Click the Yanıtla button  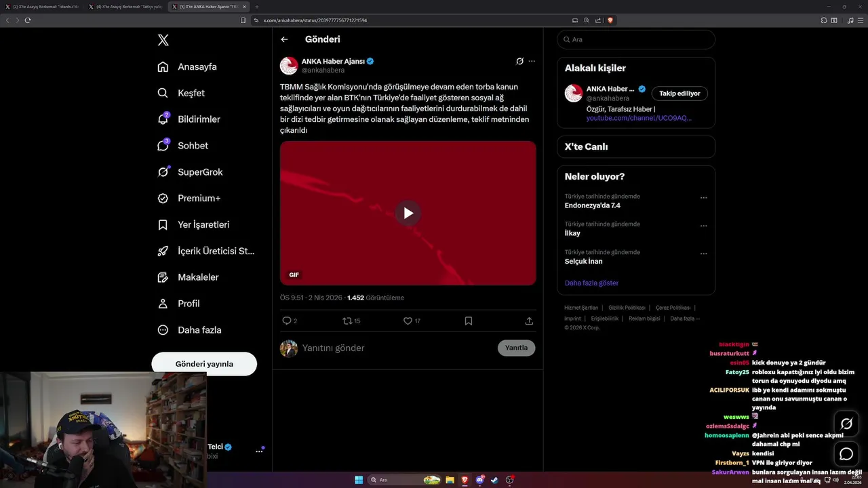click(516, 348)
